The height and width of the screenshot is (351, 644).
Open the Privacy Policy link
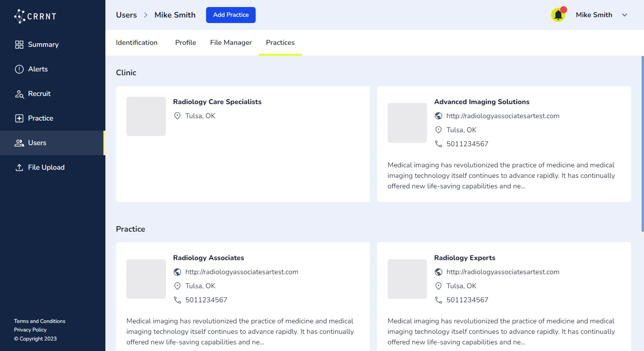[x=30, y=330]
